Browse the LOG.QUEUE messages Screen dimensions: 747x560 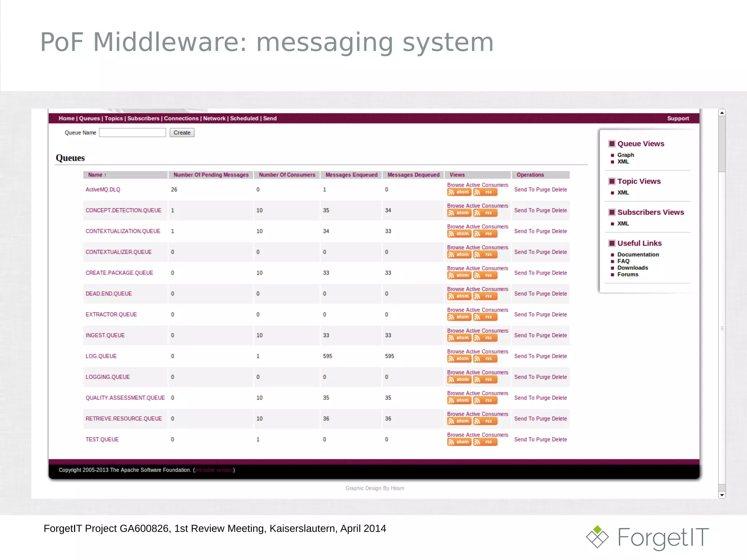pyautogui.click(x=456, y=351)
